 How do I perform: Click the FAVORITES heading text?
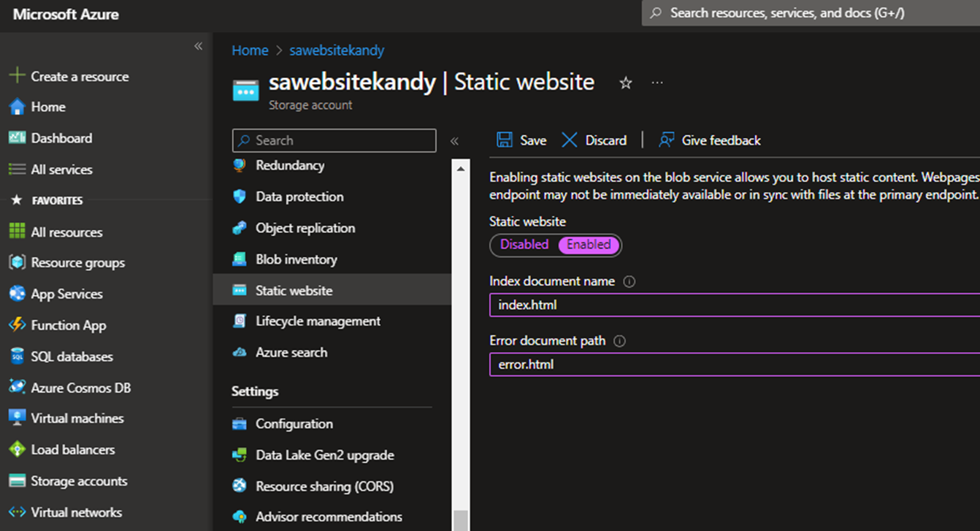(x=58, y=200)
